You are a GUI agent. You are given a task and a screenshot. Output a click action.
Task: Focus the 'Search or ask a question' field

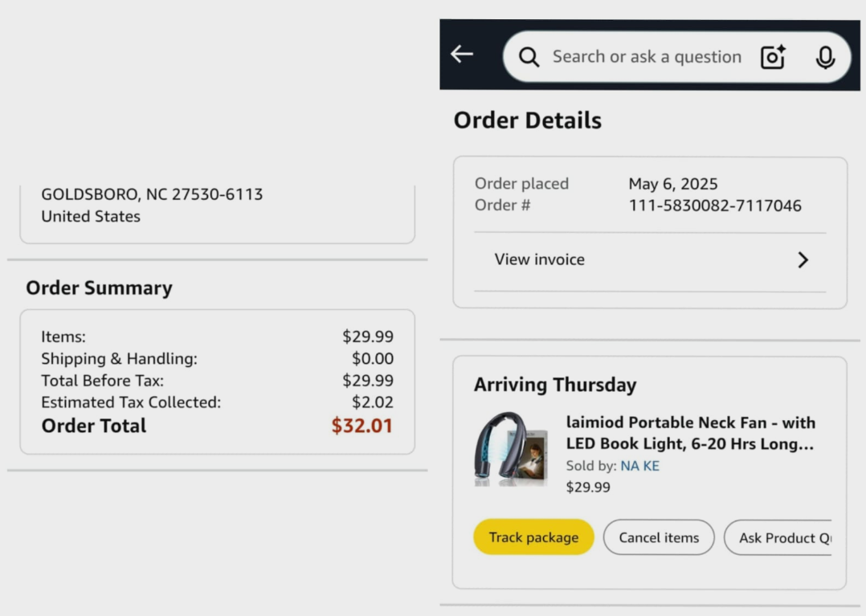[646, 57]
